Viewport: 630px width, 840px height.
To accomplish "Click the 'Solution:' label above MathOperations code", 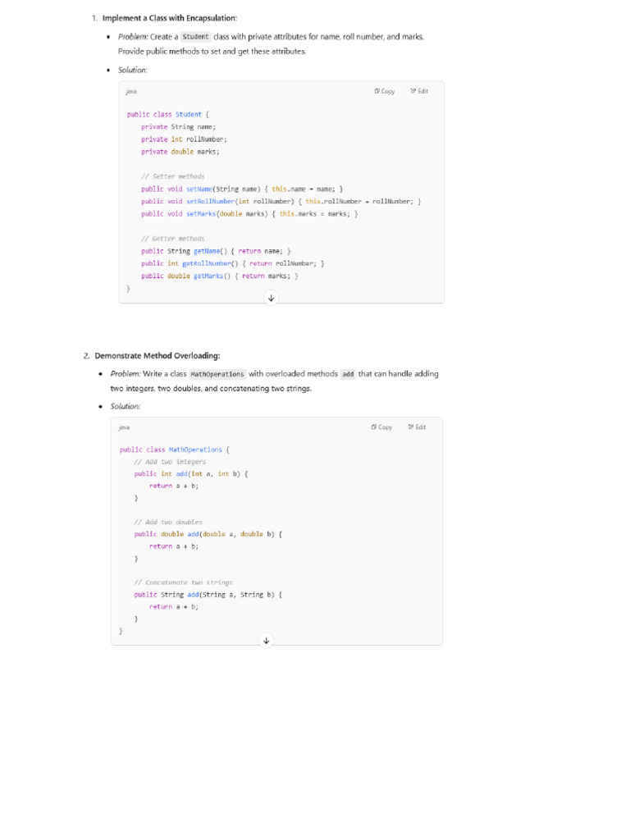I will 126,406.
